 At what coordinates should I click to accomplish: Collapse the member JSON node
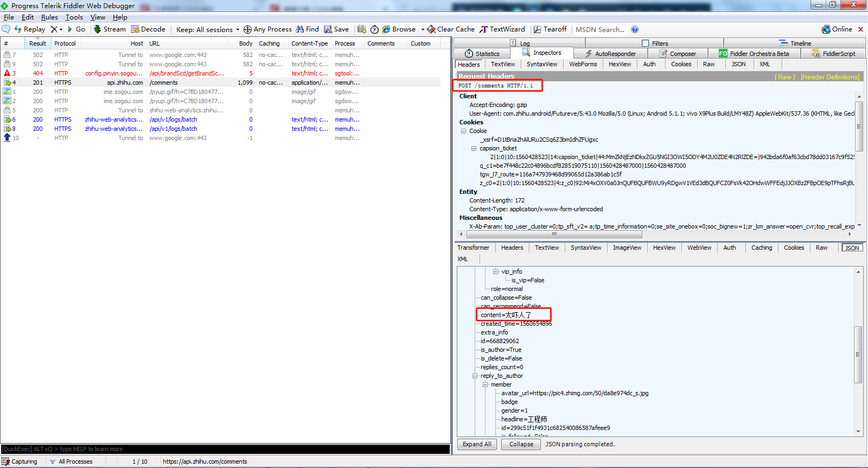485,384
